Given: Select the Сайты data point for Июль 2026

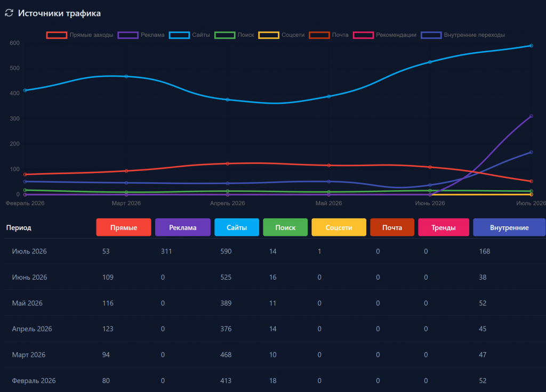Looking at the screenshot, I should tap(531, 46).
